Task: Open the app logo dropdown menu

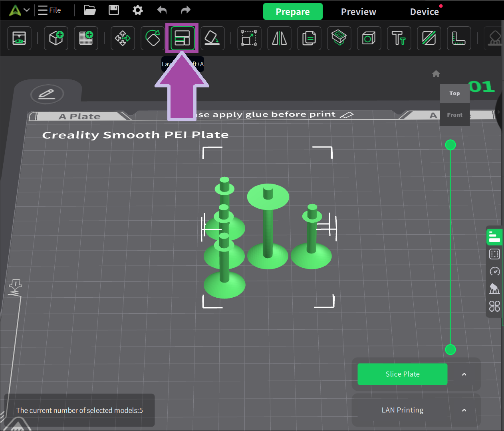Action: [20, 10]
